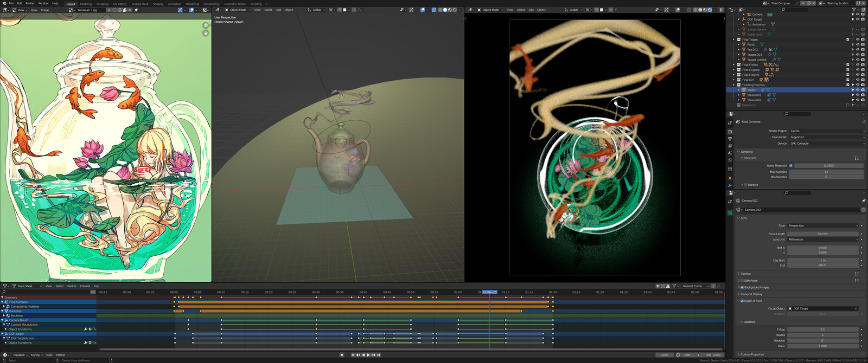This screenshot has height=363, width=868.
Task: Click the modifier wrench icon on Teapot.004 row
Action: 770,55
